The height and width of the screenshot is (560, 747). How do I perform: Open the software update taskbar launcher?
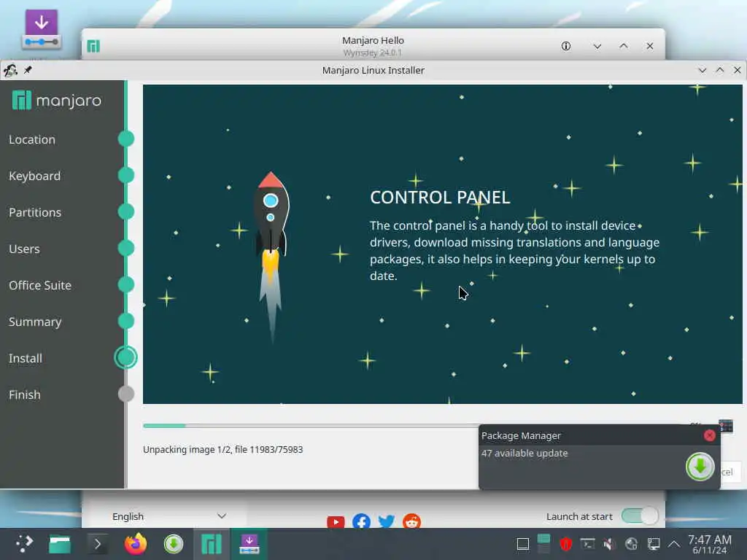point(174,544)
